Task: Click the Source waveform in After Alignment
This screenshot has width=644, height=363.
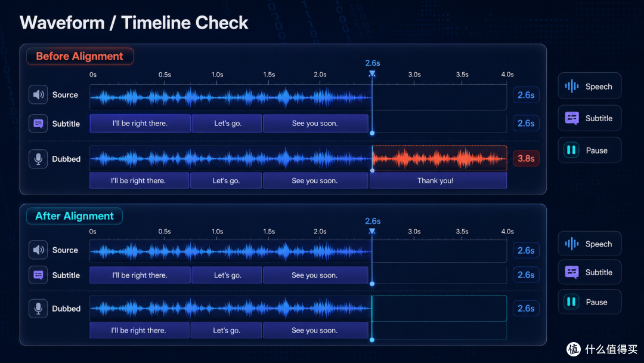Action: point(231,251)
